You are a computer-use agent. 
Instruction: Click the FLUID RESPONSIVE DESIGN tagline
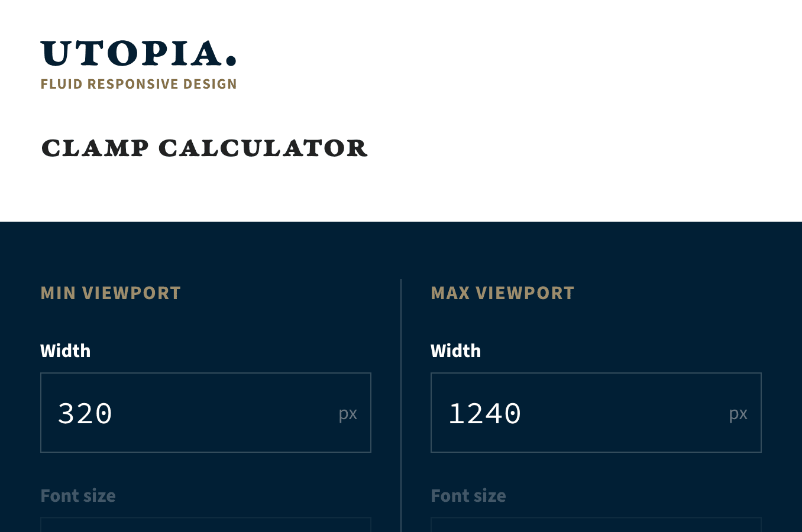138,84
